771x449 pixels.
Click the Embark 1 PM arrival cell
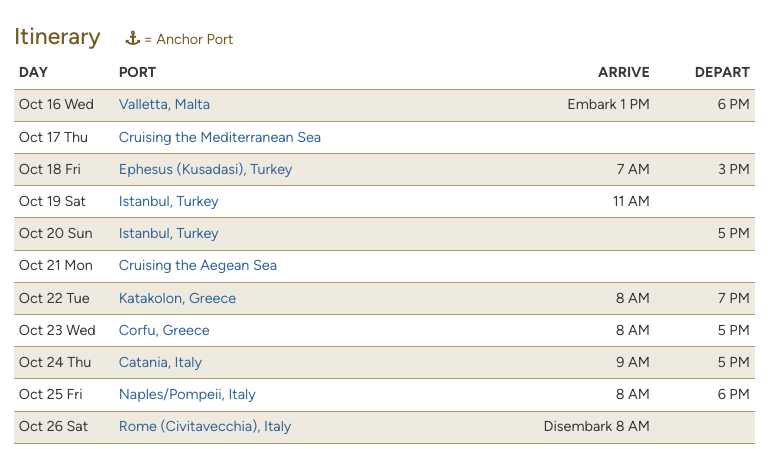[x=608, y=105]
